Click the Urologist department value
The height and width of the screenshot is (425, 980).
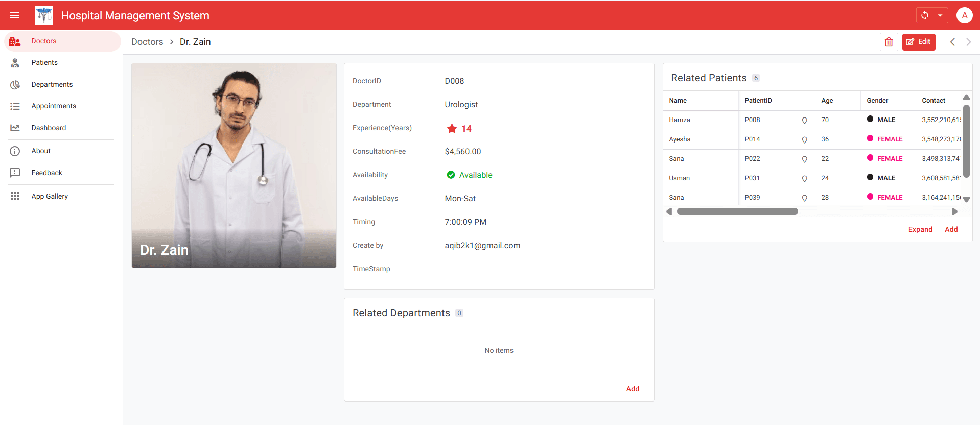[x=461, y=104]
